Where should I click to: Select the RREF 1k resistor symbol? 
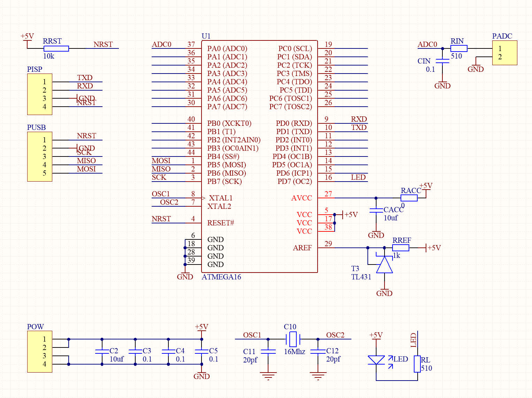click(401, 248)
